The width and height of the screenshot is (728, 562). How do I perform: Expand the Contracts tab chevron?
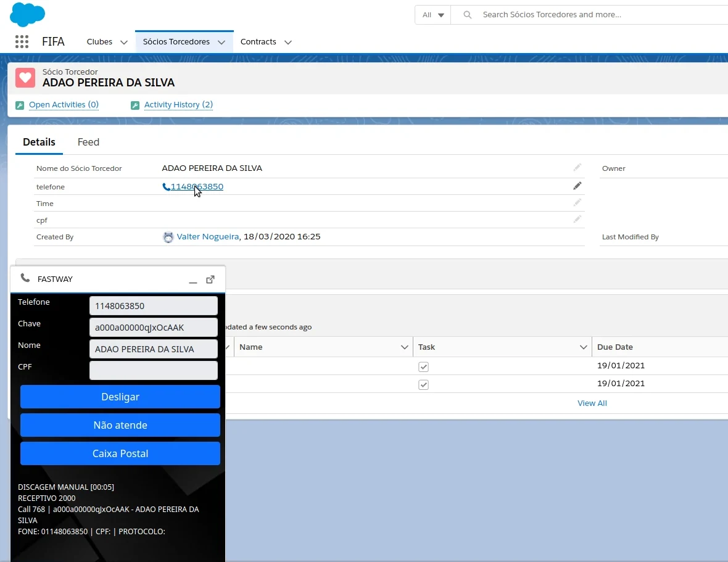(288, 42)
